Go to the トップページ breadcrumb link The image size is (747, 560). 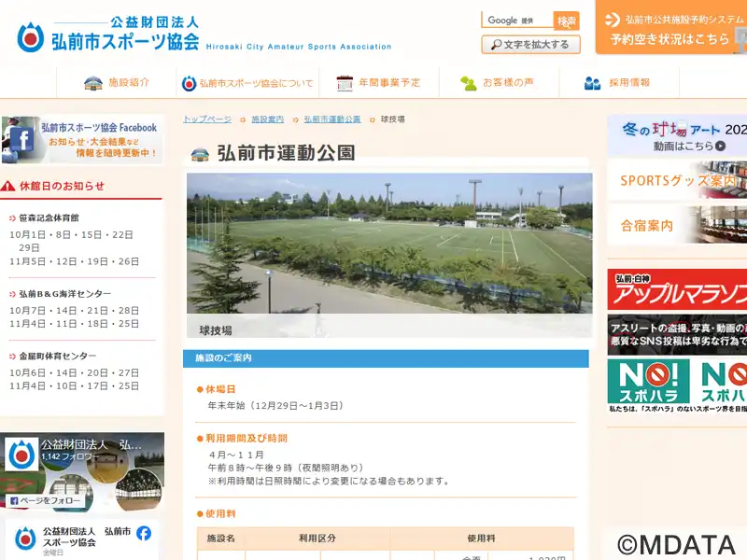207,119
